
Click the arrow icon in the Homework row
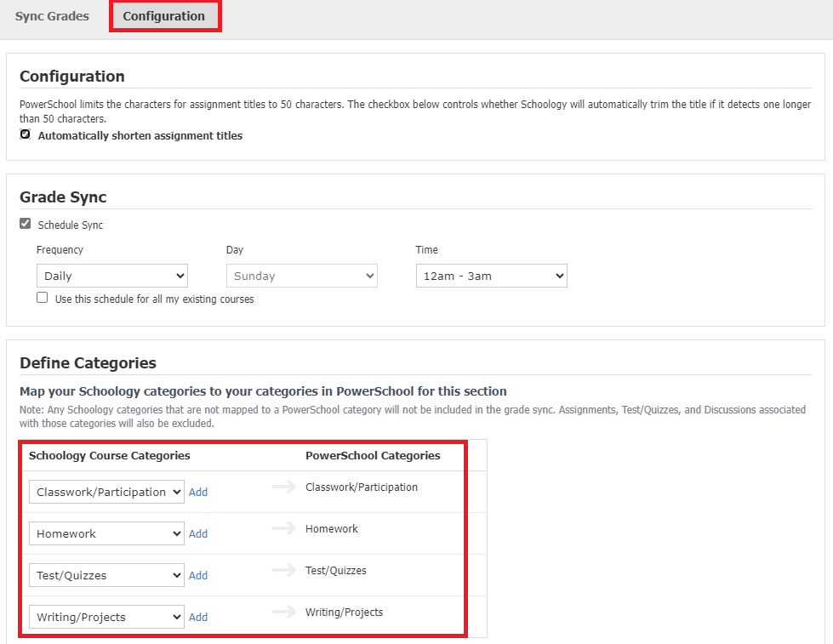(284, 528)
